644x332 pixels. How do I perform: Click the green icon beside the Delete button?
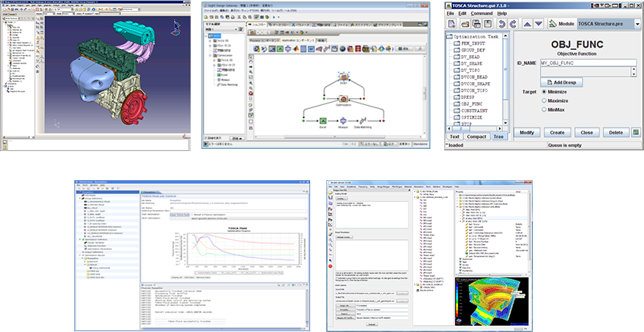[x=636, y=133]
